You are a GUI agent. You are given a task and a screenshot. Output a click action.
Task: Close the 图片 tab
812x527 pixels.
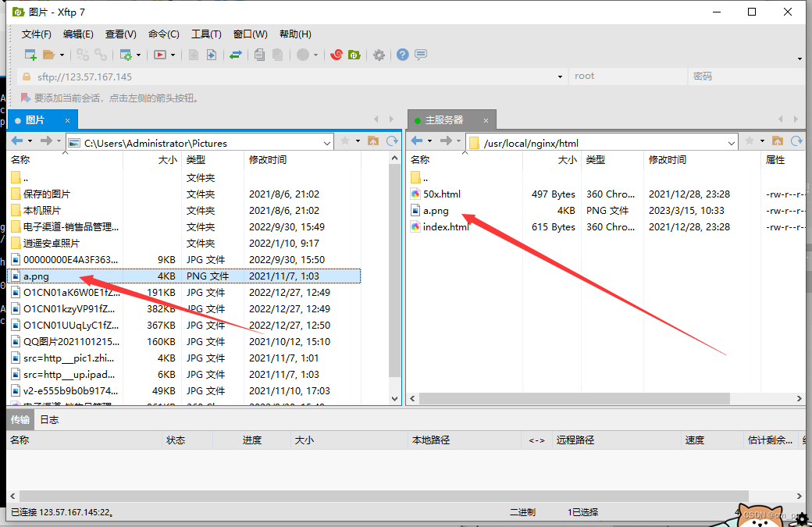click(67, 120)
